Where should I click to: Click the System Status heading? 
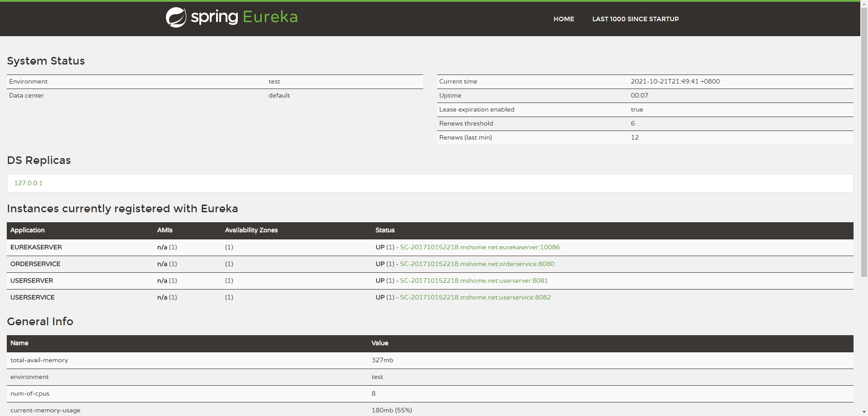tap(46, 61)
